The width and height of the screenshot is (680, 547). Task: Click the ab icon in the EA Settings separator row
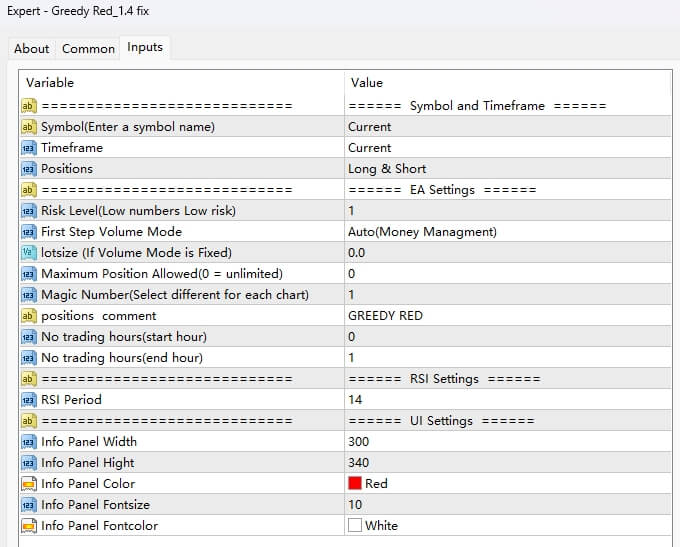[x=29, y=190]
